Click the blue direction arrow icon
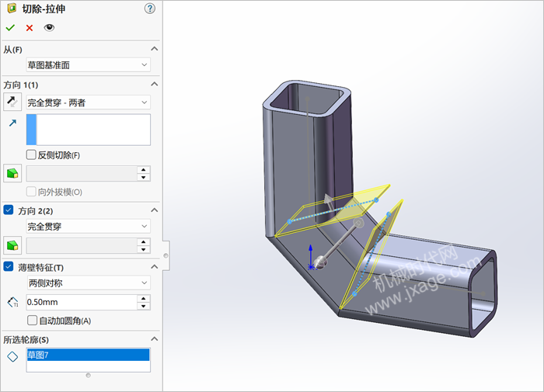 [13, 123]
